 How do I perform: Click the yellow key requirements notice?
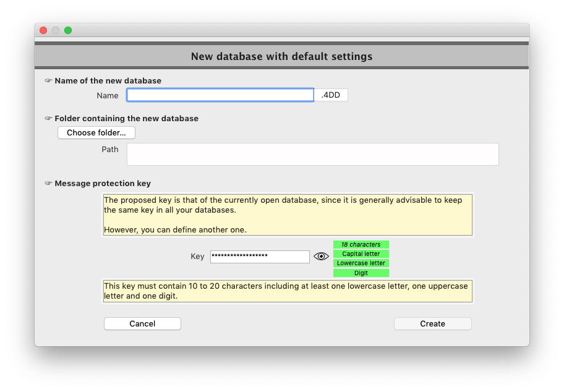(287, 291)
